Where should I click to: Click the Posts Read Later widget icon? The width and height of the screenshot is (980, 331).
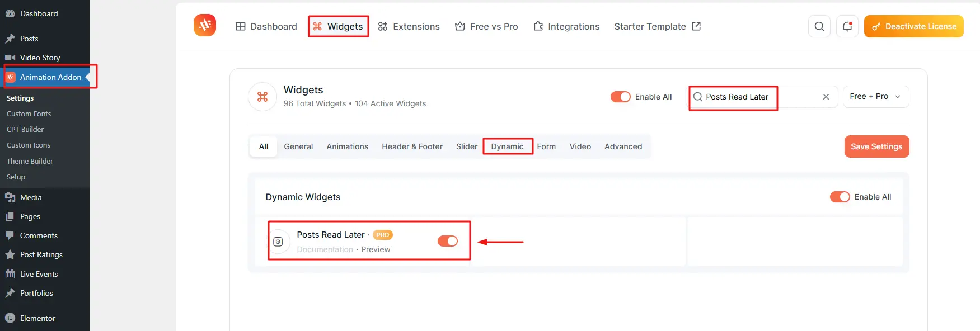coord(278,242)
